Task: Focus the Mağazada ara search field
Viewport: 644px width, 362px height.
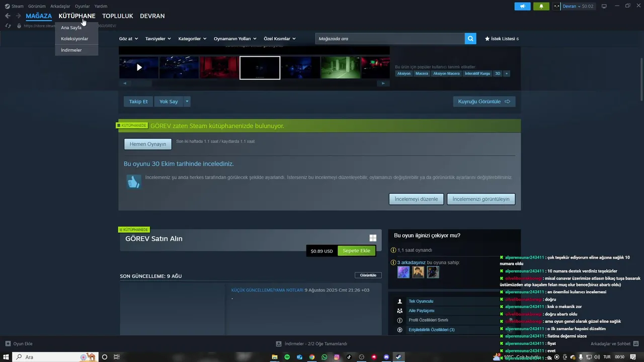Action: point(390,39)
